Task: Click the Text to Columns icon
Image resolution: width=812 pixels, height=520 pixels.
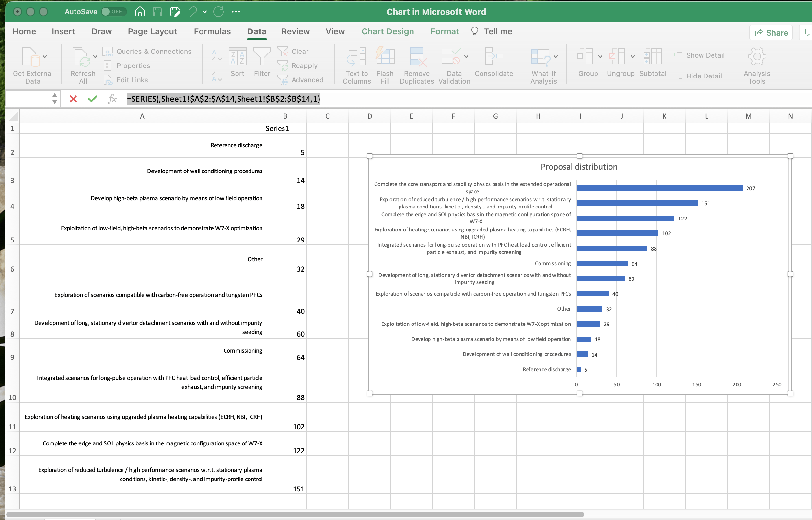Action: pyautogui.click(x=356, y=57)
